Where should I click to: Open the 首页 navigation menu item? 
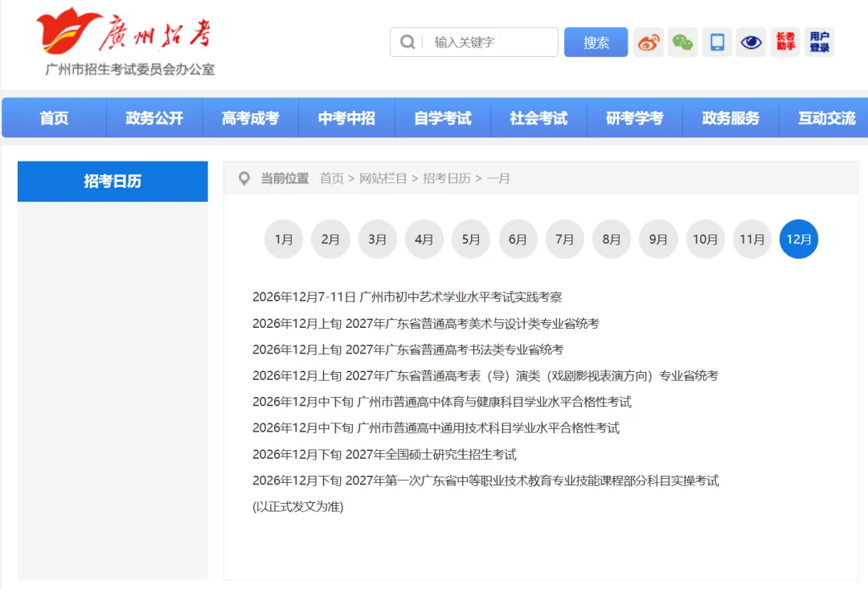55,118
